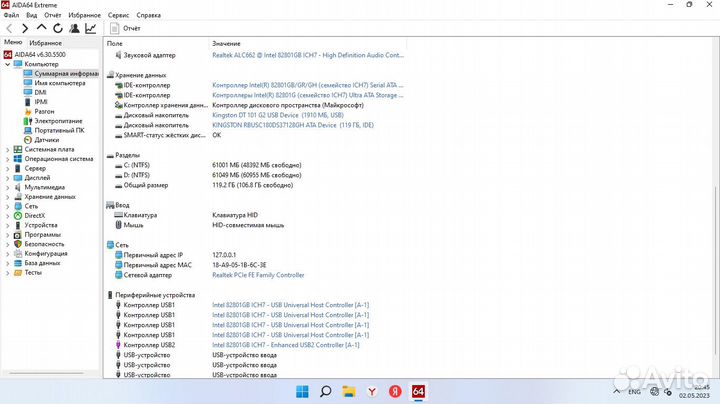Open the Файл menu
The image size is (720, 404).
pyautogui.click(x=11, y=15)
